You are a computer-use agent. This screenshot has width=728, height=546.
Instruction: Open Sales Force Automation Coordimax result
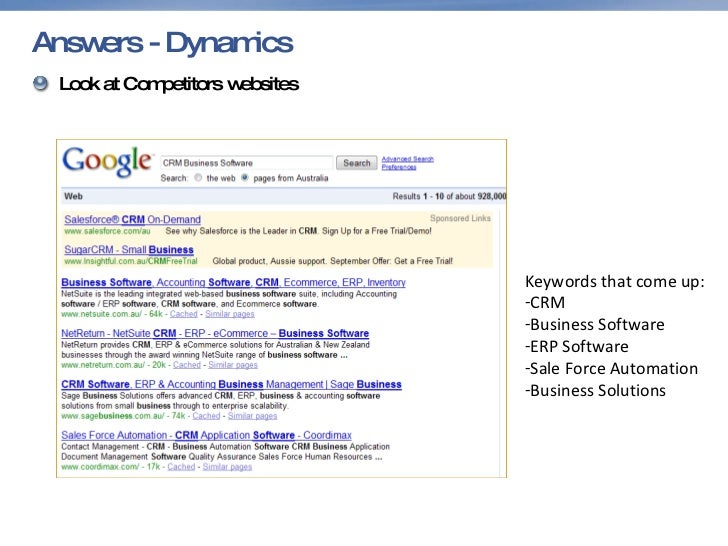tap(206, 436)
